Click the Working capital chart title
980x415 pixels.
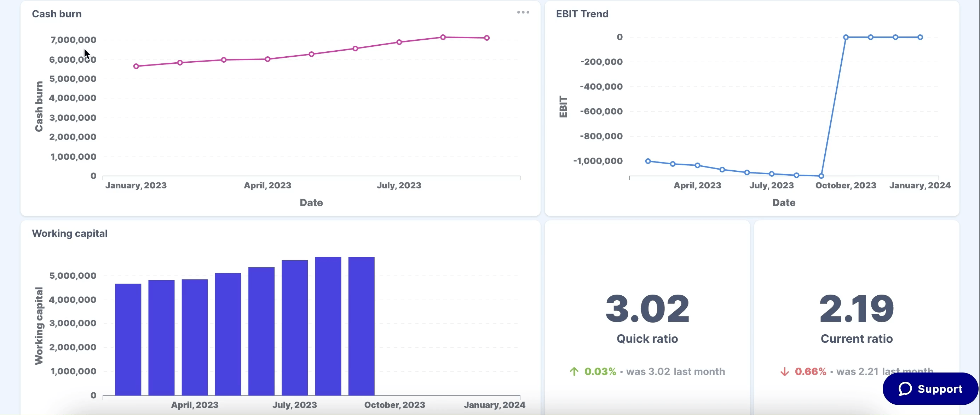pos(70,233)
